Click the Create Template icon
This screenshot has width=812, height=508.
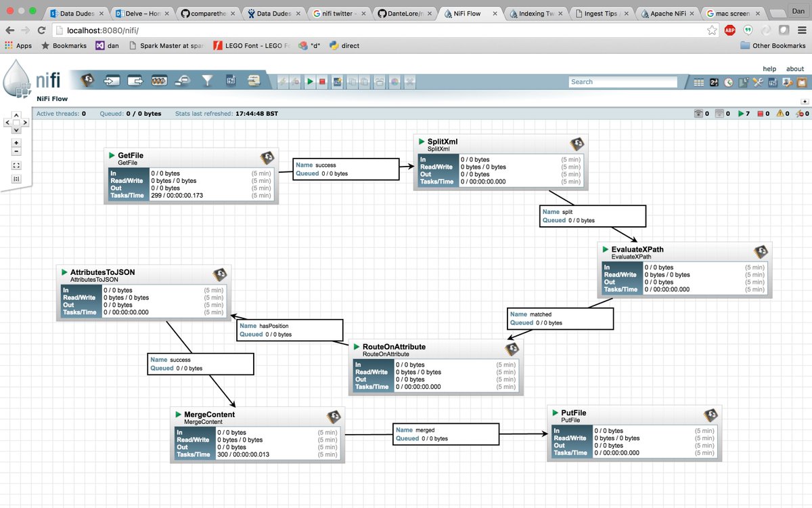pos(336,81)
